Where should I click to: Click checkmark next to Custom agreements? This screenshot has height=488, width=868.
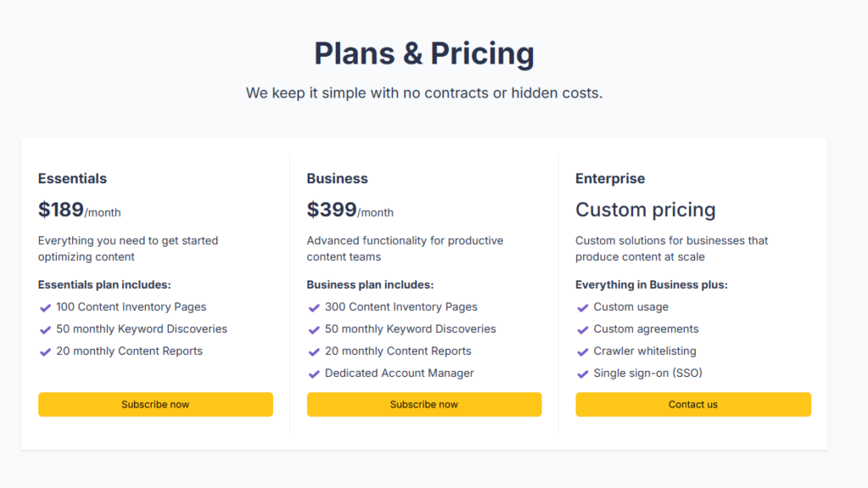tap(582, 330)
